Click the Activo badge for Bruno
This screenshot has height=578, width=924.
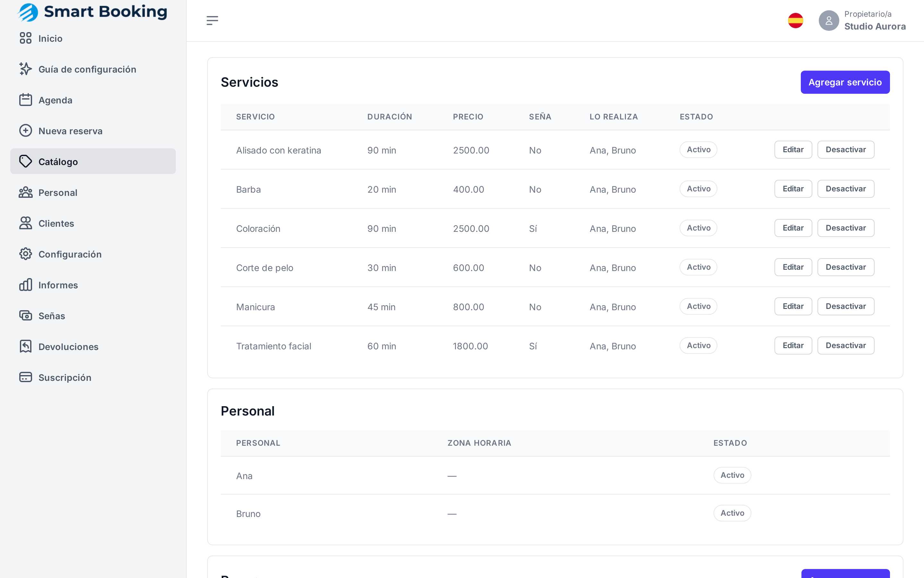tap(732, 513)
